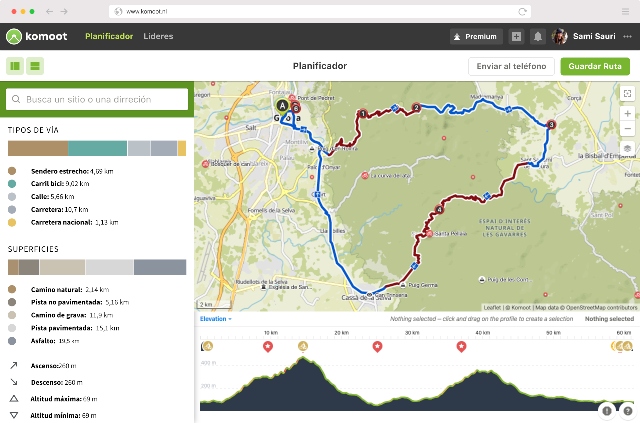The width and height of the screenshot is (640, 423).
Task: Select the teal Carril bici bar segment
Action: click(97, 148)
